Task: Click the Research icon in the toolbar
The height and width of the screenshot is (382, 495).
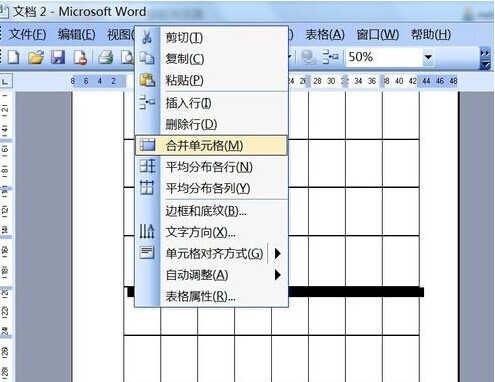Action: coord(309,57)
